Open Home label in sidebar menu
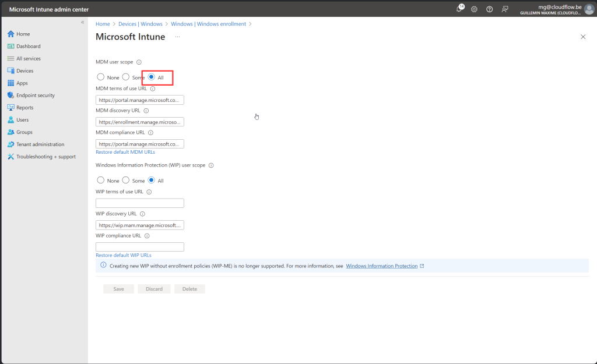The height and width of the screenshot is (364, 597). (23, 34)
